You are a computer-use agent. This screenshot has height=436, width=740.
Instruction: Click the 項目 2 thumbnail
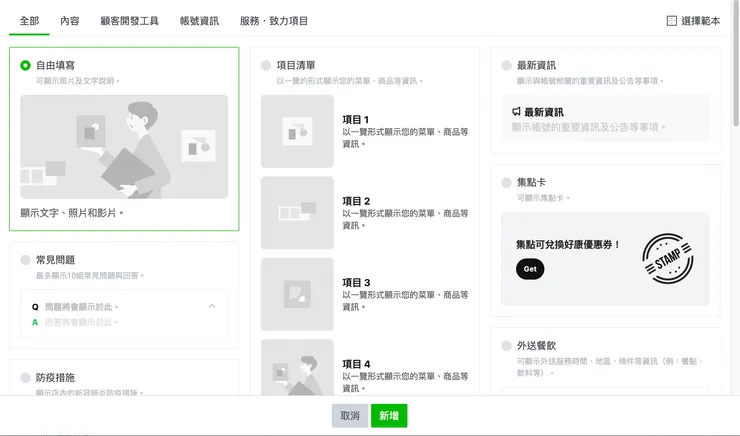point(297,213)
